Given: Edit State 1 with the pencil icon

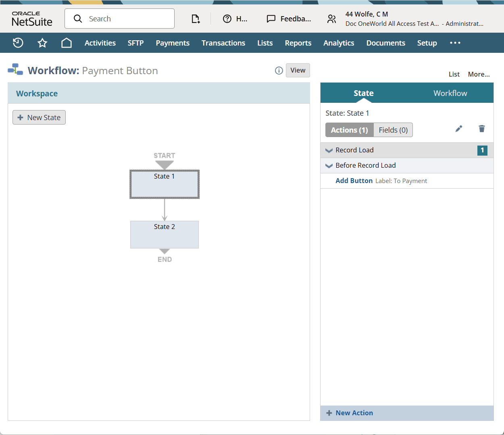Looking at the screenshot, I should coord(459,129).
